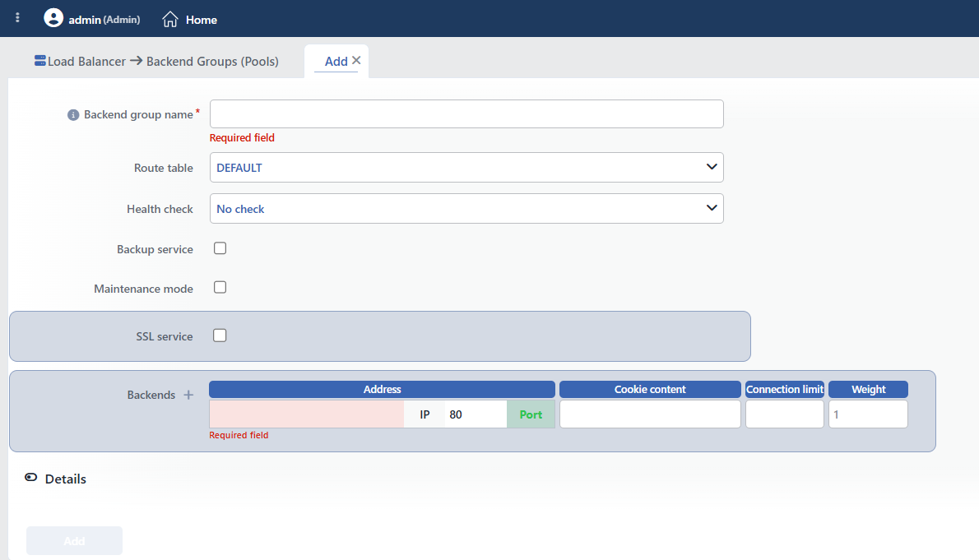Click the admin user avatar icon
Viewport: 979px width, 560px height.
pyautogui.click(x=53, y=18)
